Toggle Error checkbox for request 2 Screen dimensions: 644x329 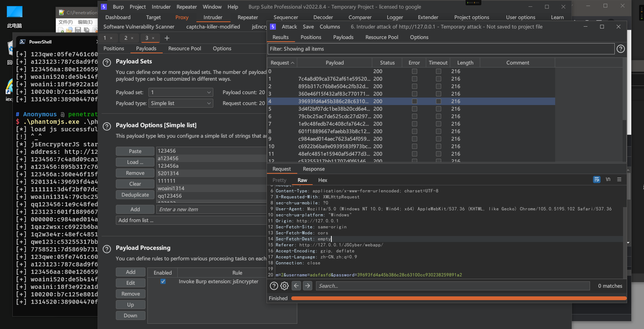coord(414,86)
